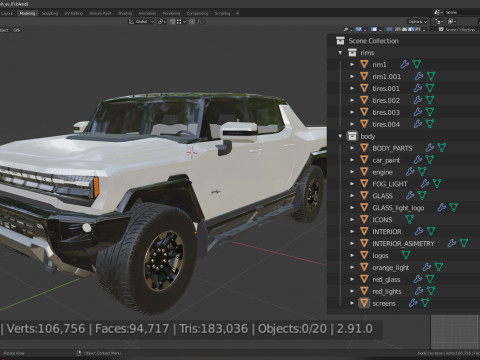Viewport: 480px width, 360px height.
Task: Open the GIS menu in viewport header
Action: [x=17, y=30]
